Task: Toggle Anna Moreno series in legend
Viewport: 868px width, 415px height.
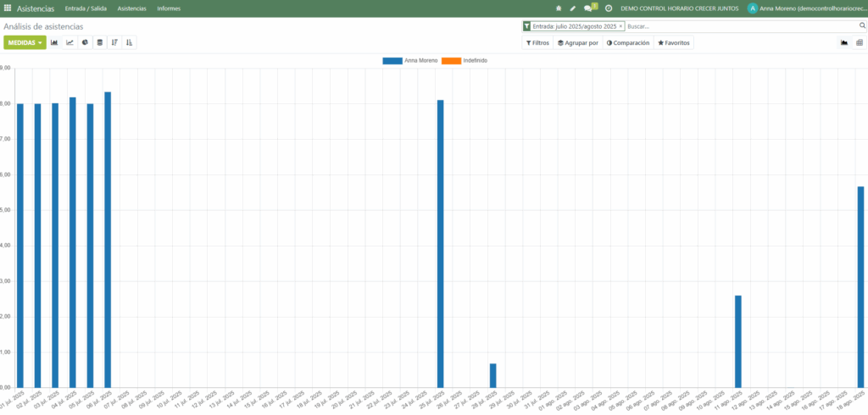Action: 410,61
